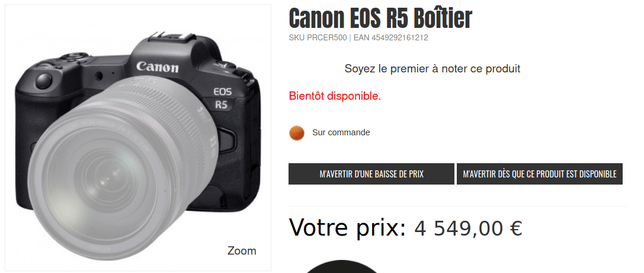Click the Canon logo on the camera
The height and width of the screenshot is (273, 644).
click(x=158, y=66)
